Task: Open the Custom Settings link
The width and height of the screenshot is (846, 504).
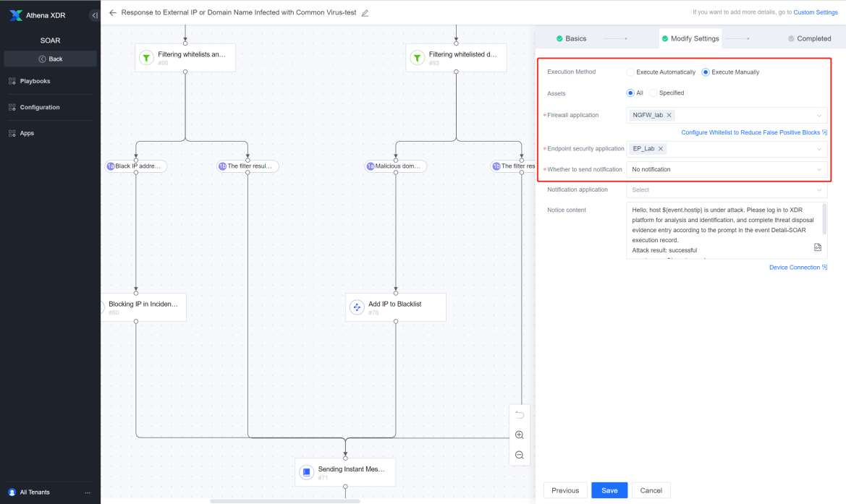Action: (x=816, y=12)
